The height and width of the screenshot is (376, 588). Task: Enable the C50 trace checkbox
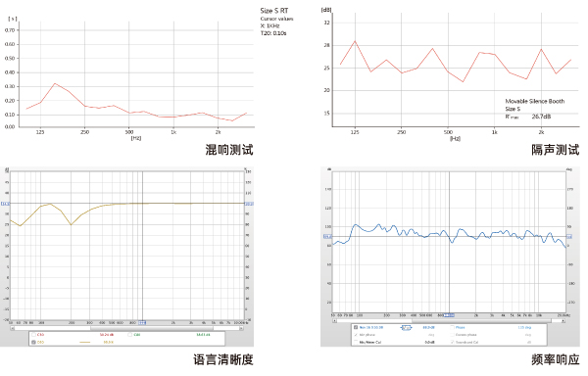coord(33,335)
